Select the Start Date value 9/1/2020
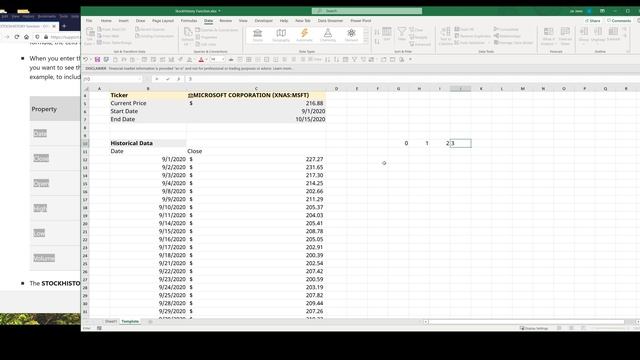 click(x=256, y=111)
